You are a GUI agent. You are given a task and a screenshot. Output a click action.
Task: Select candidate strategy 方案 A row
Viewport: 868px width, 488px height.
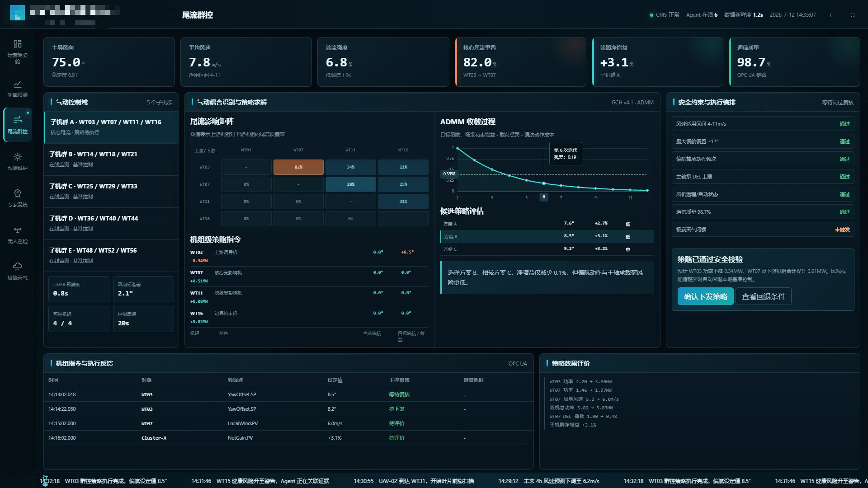click(x=547, y=224)
